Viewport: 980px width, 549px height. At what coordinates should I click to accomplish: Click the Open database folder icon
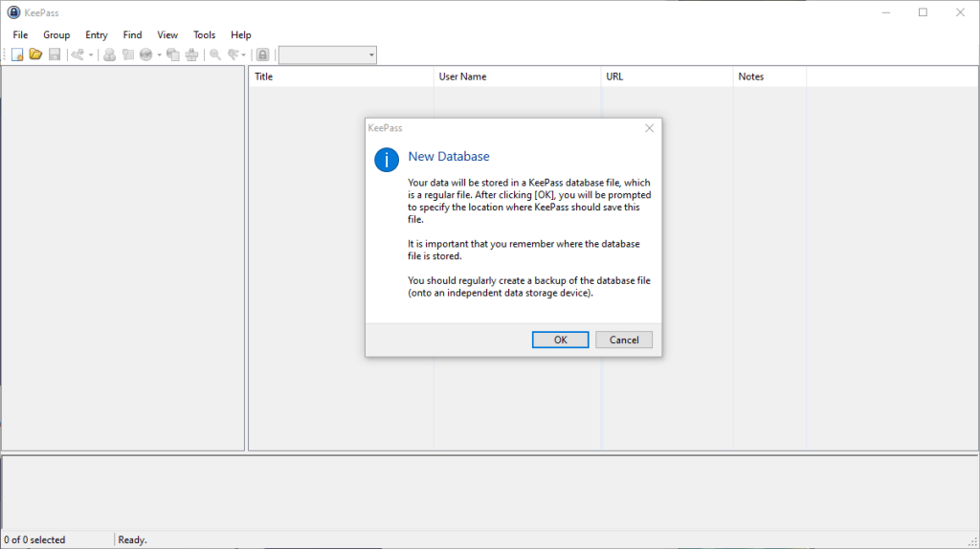tap(35, 55)
